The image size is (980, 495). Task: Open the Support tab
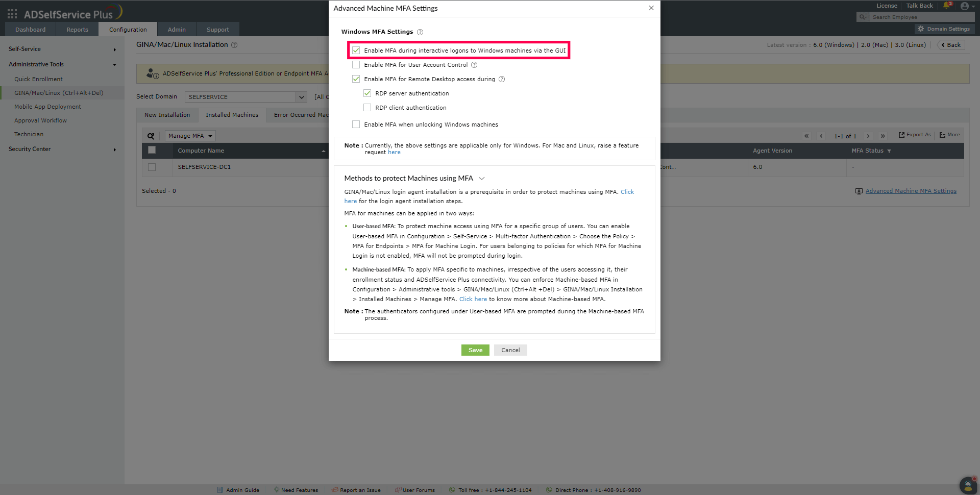[x=218, y=30]
